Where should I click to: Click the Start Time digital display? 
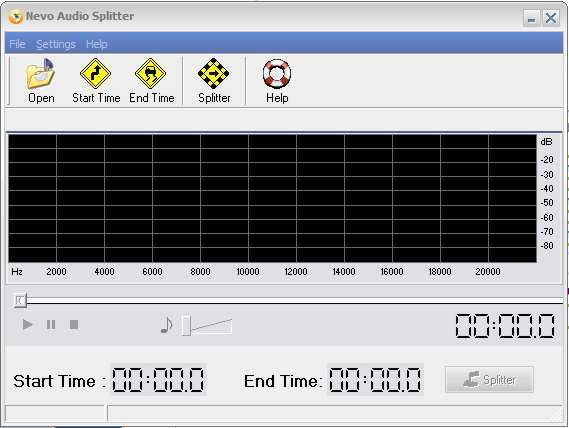(158, 380)
